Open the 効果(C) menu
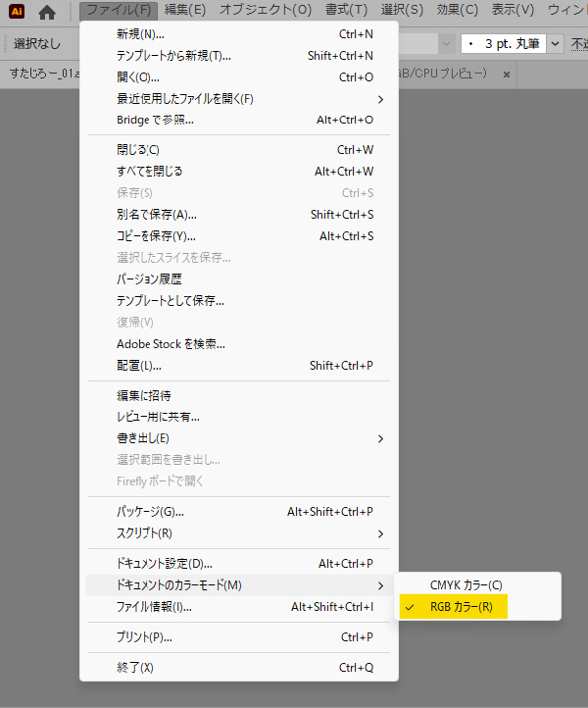Viewport: 588px width, 708px height. [458, 10]
